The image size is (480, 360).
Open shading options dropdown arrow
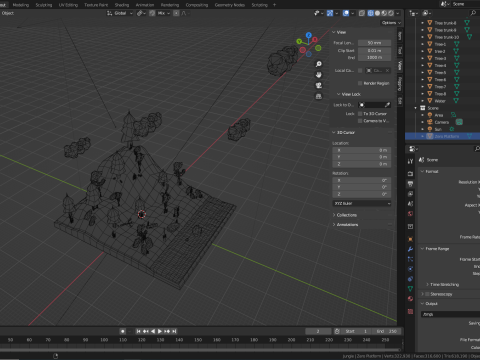click(x=398, y=13)
